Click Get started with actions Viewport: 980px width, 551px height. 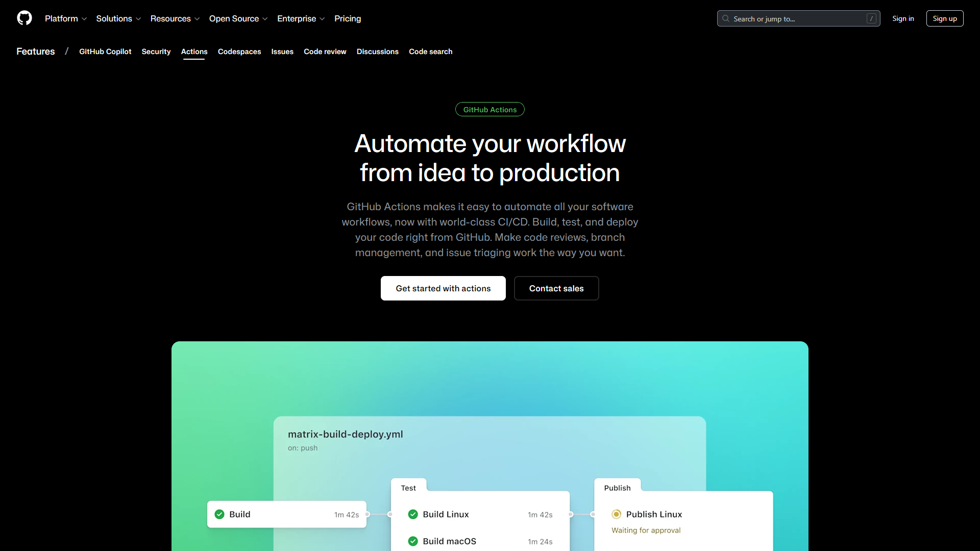click(443, 288)
